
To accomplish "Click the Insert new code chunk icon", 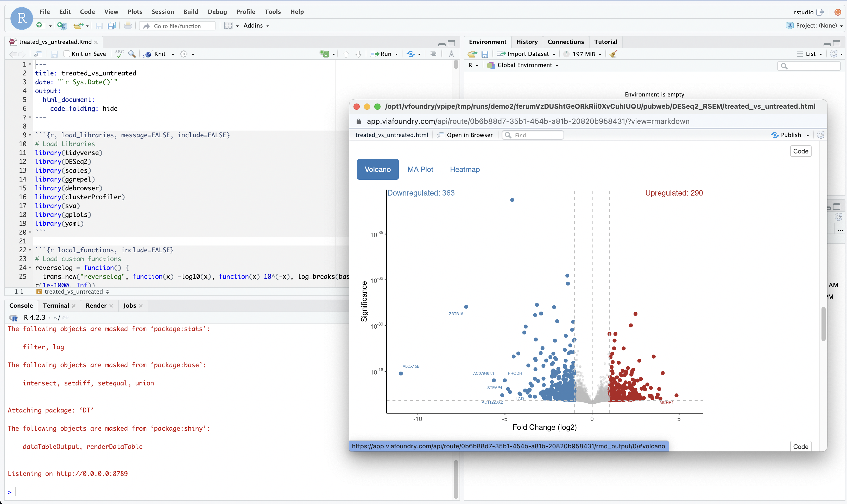I will (324, 54).
